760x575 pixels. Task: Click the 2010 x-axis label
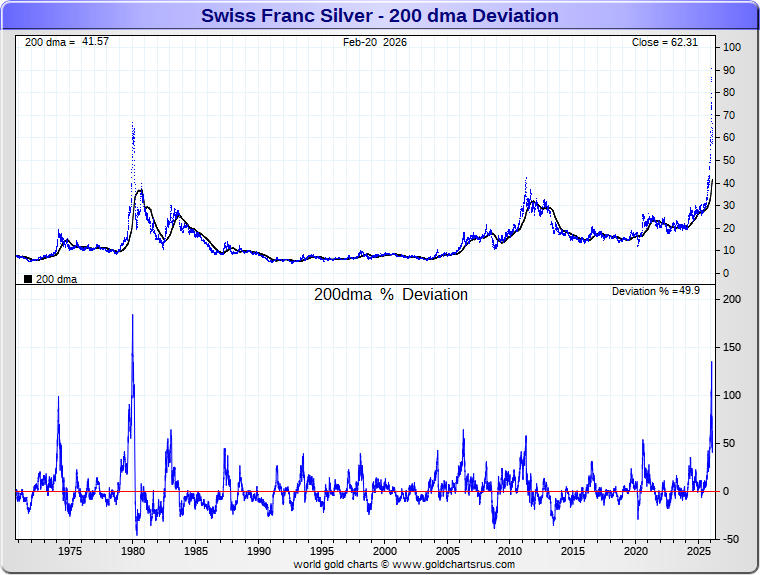510,551
